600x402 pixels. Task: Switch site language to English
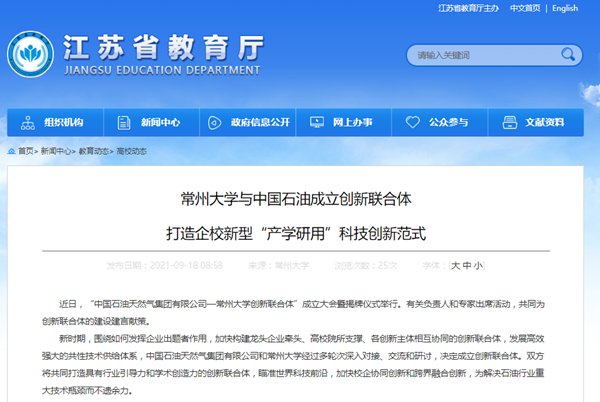pyautogui.click(x=564, y=8)
